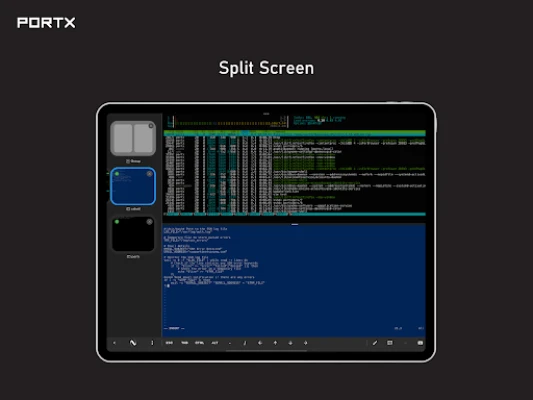Tap the up arrow key icon

coord(275,343)
